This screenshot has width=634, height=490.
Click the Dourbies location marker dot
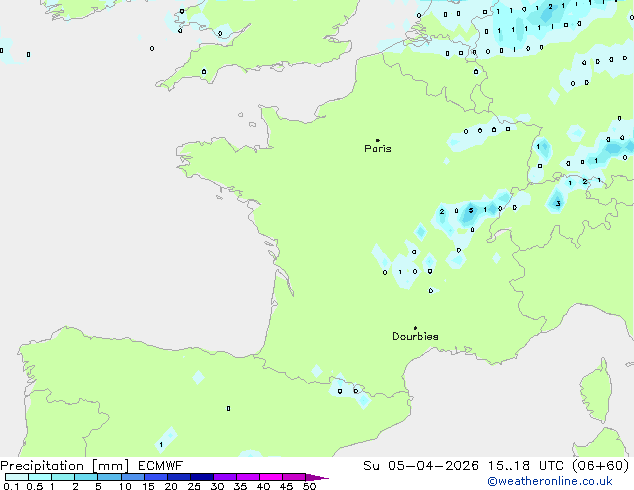[x=415, y=328]
